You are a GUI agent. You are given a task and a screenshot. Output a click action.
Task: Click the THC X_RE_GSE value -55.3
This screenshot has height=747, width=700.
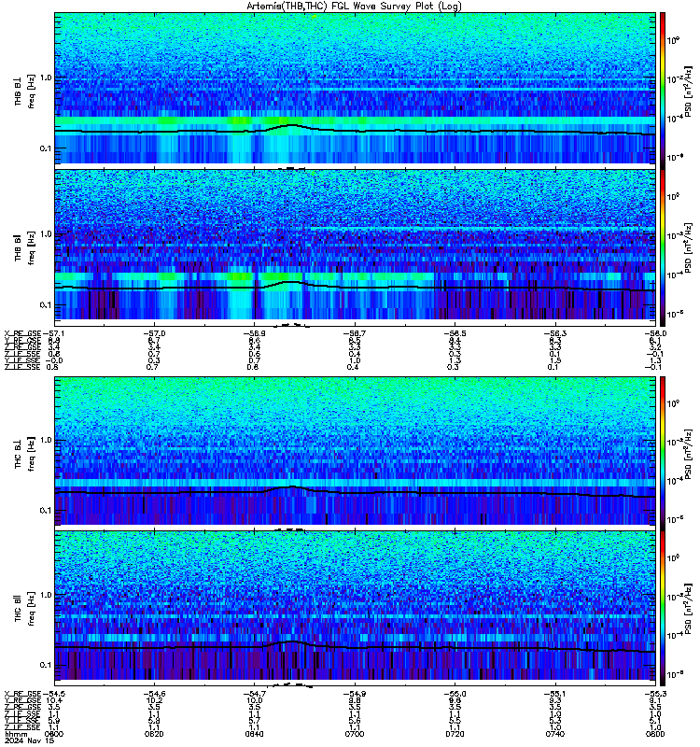click(x=655, y=694)
